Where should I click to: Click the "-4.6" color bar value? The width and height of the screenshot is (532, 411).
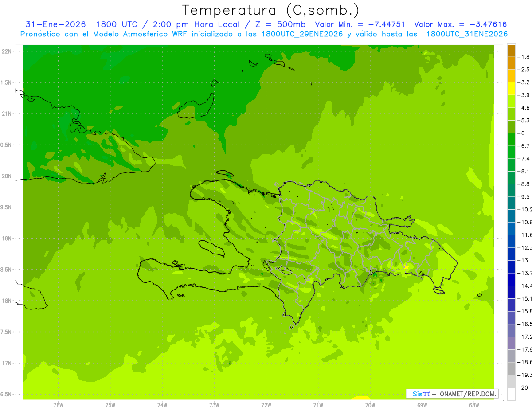click(524, 108)
